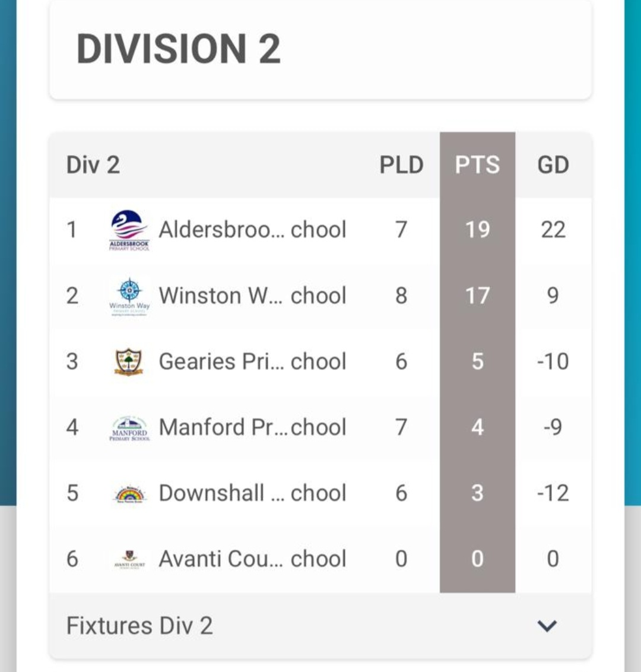Expand the Fixtures Div 2 chevron

point(547,626)
